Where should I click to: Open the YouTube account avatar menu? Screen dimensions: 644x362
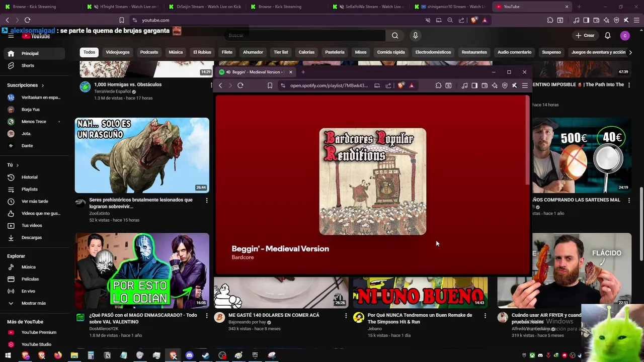(x=625, y=35)
